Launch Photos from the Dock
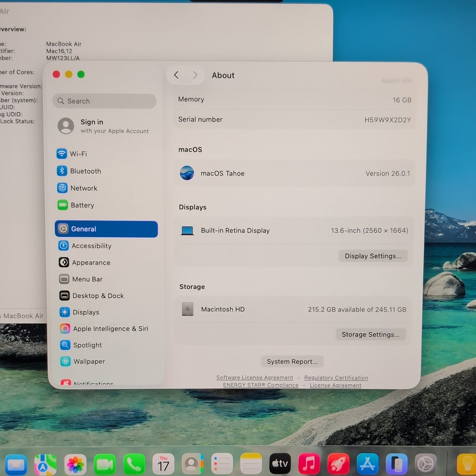Screen dimensions: 476x476 [75, 464]
